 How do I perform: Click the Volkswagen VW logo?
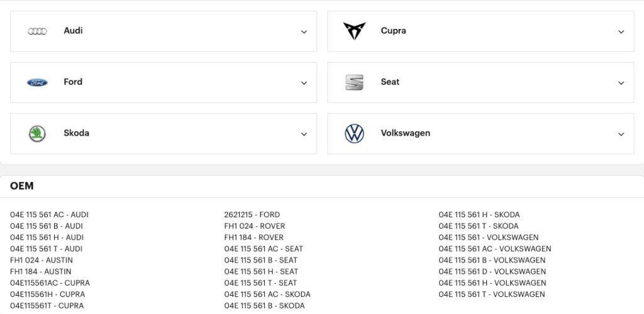[354, 133]
